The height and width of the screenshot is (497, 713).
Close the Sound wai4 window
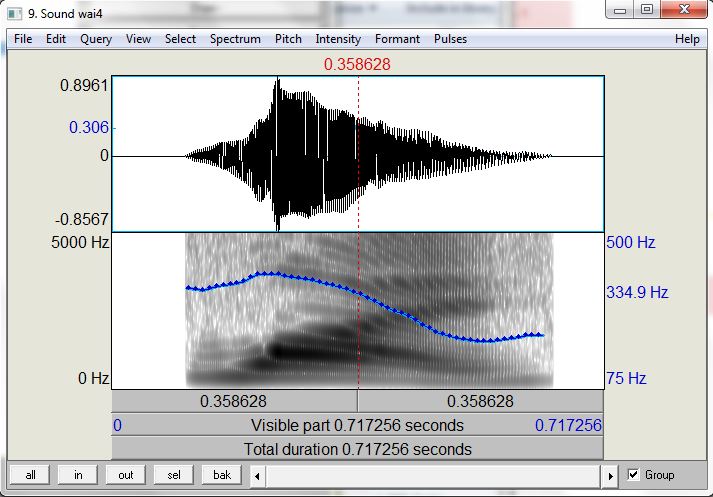click(684, 10)
